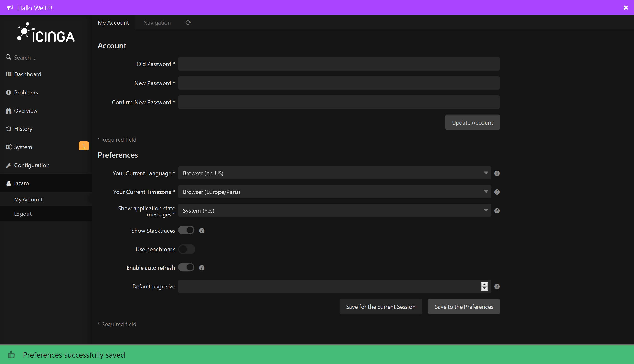Open the Your Current Timezone dropdown
The width and height of the screenshot is (634, 364).
[334, 192]
